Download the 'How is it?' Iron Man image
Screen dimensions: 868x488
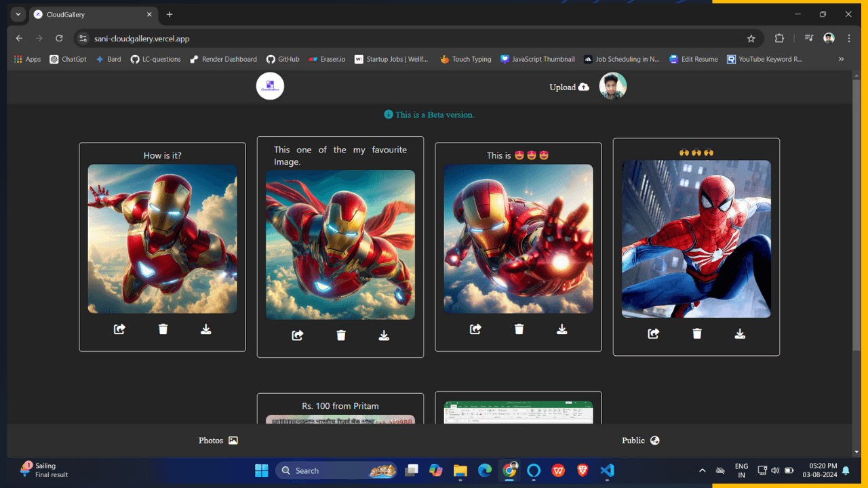point(205,329)
